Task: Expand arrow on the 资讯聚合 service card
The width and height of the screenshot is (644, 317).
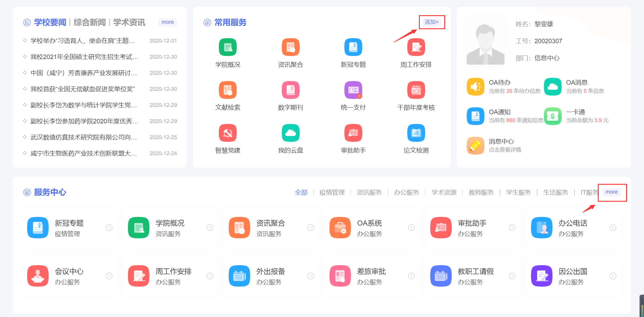Action: click(311, 228)
